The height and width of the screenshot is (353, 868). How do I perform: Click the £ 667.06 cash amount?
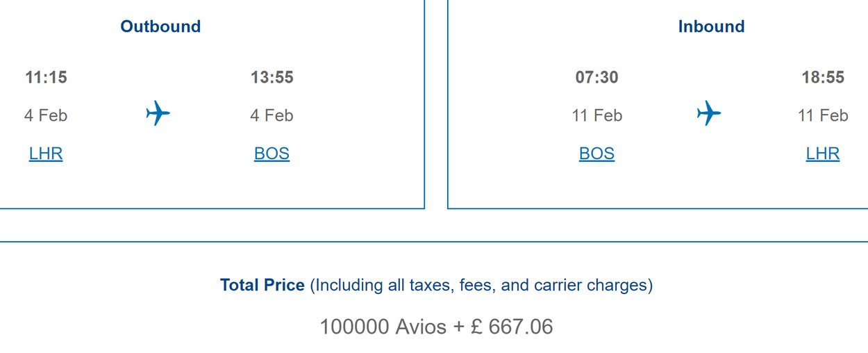pos(512,327)
